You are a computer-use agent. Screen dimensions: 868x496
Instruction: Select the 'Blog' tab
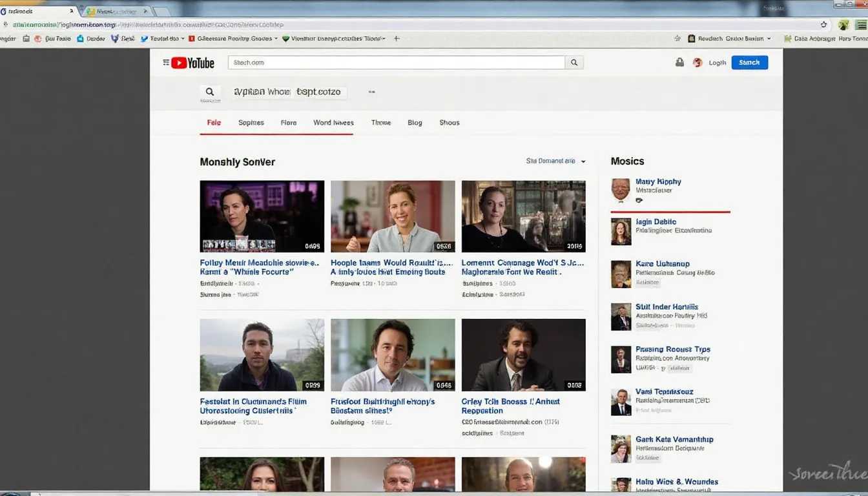(x=415, y=123)
